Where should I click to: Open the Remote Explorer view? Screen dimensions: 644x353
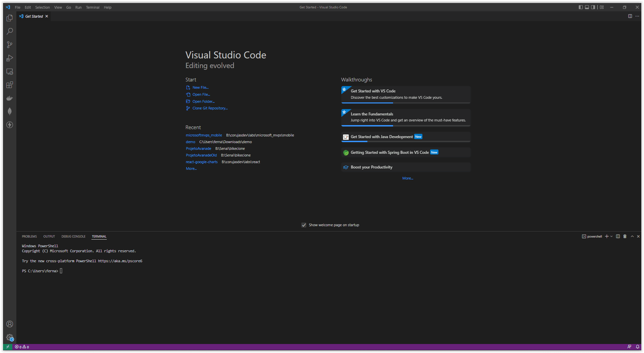coord(10,71)
